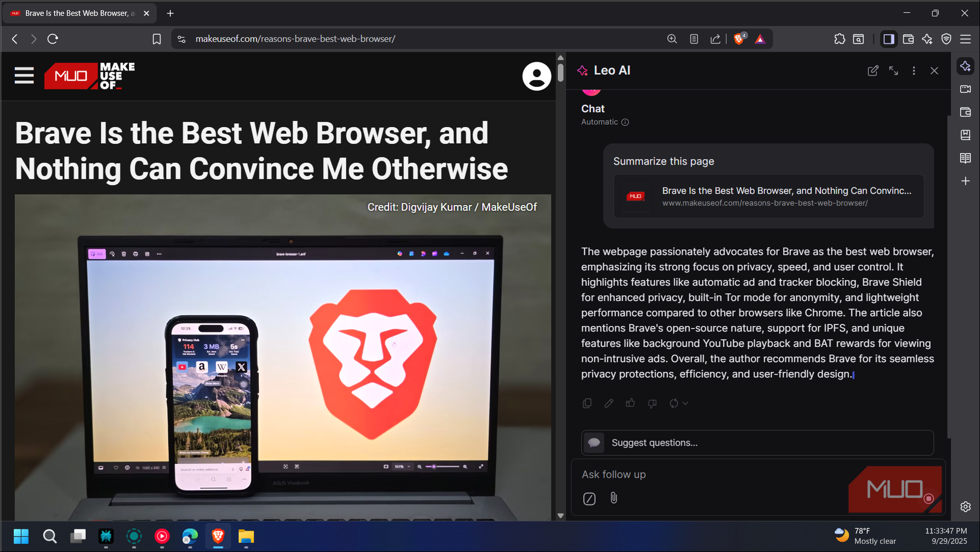Open regenerate answer dropdown
The width and height of the screenshot is (980, 552).
pyautogui.click(x=678, y=403)
